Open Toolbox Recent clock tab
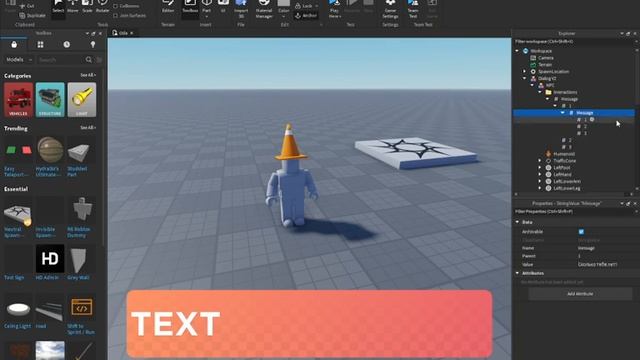640x360 pixels. pos(67,44)
